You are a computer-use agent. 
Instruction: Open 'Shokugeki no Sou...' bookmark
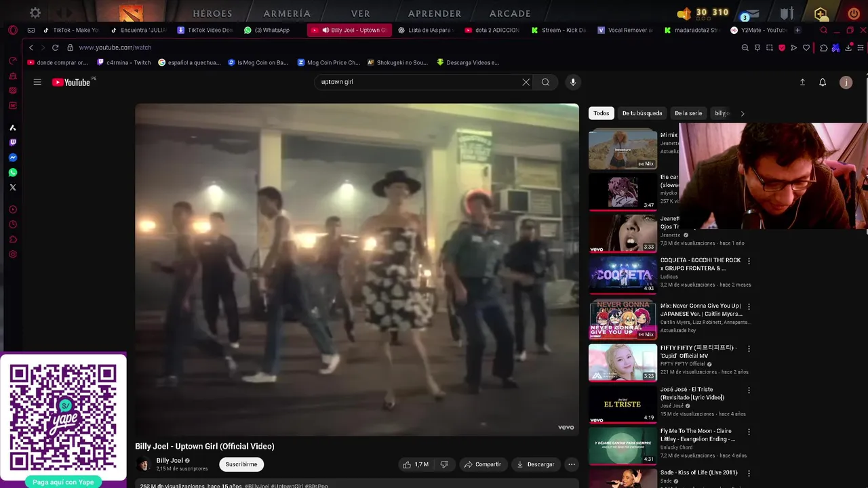pos(397,62)
